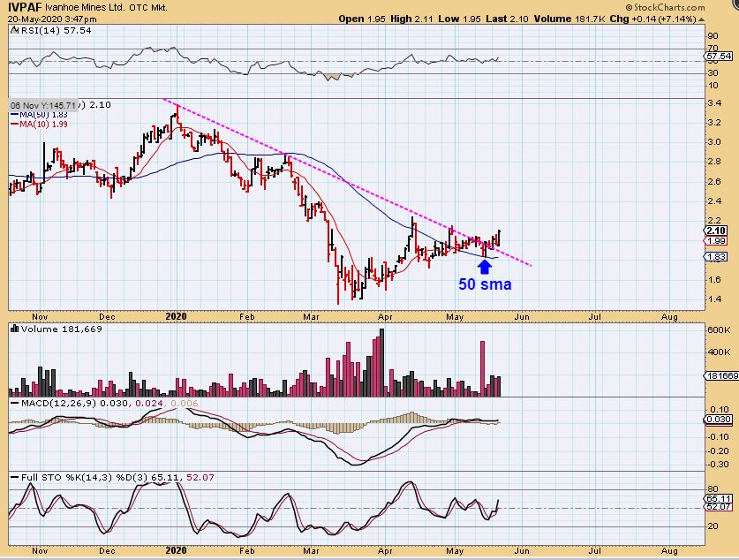The height and width of the screenshot is (560, 739).
Task: Click the 20-May-2020 3:47pm timestamp
Action: tap(52, 19)
